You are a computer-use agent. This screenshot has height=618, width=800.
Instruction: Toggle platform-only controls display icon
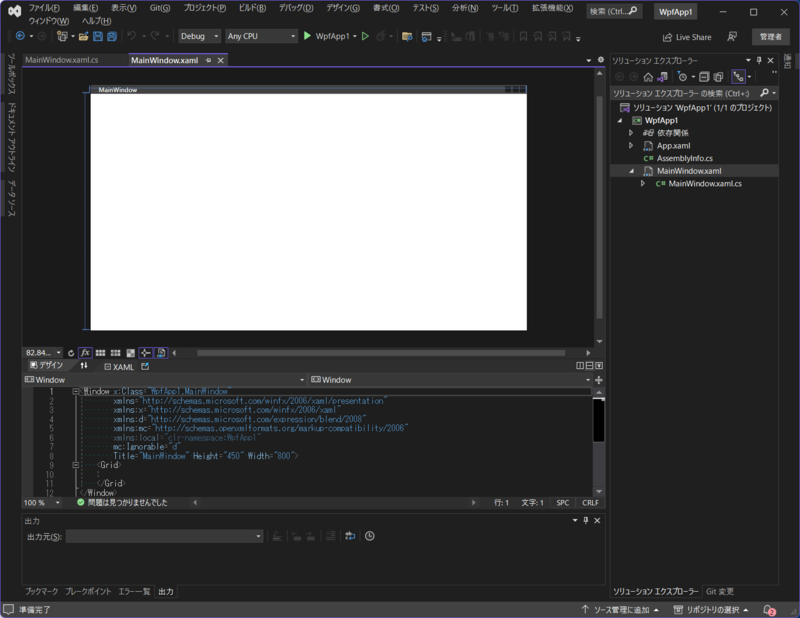click(161, 353)
